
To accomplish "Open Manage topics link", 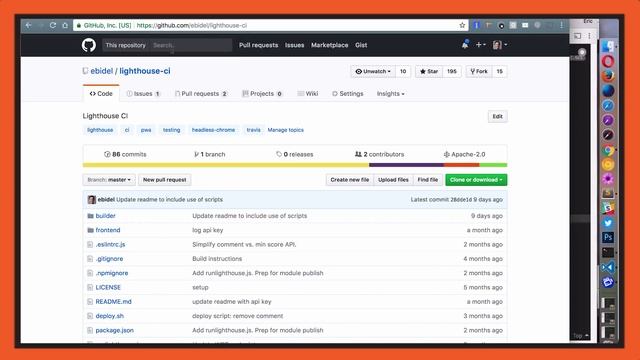I will pos(286,130).
